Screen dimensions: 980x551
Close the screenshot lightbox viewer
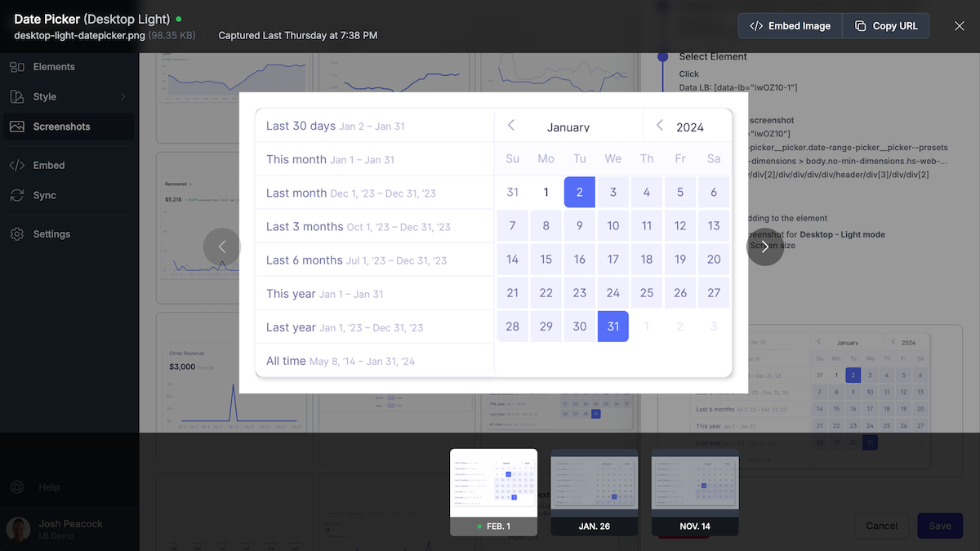tap(960, 26)
